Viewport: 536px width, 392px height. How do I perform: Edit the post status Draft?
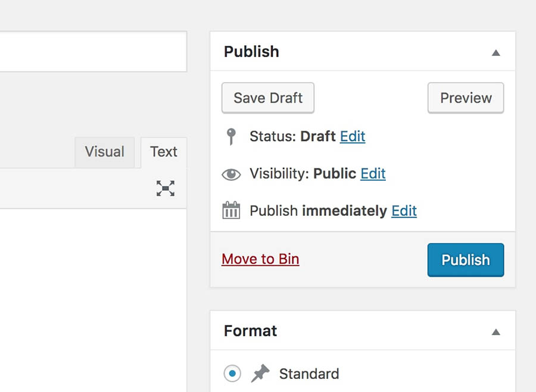pyautogui.click(x=353, y=137)
